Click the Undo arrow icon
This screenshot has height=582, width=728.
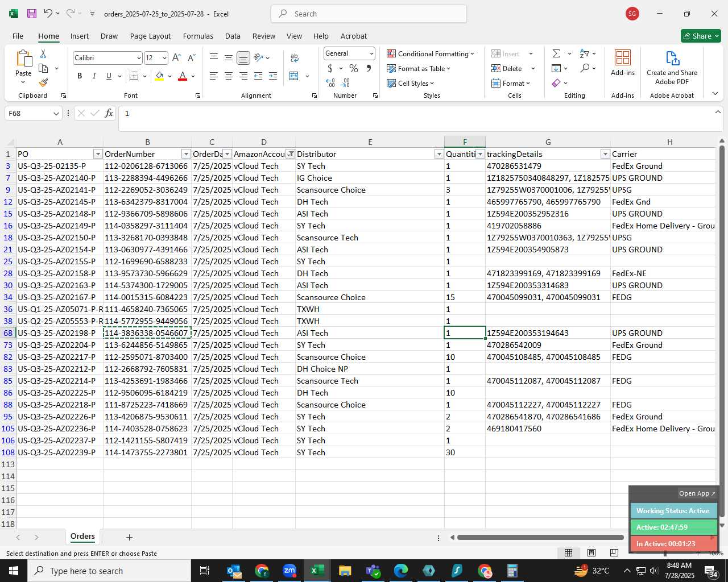coord(48,14)
